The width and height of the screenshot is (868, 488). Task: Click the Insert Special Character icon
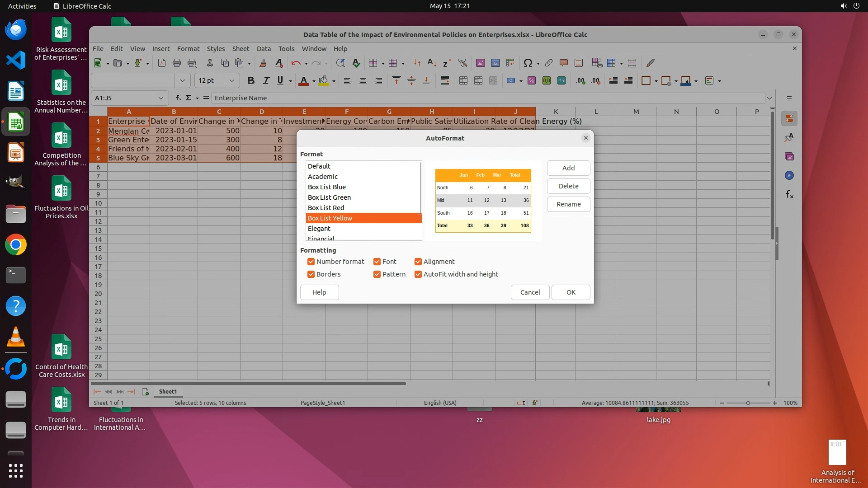coord(528,63)
